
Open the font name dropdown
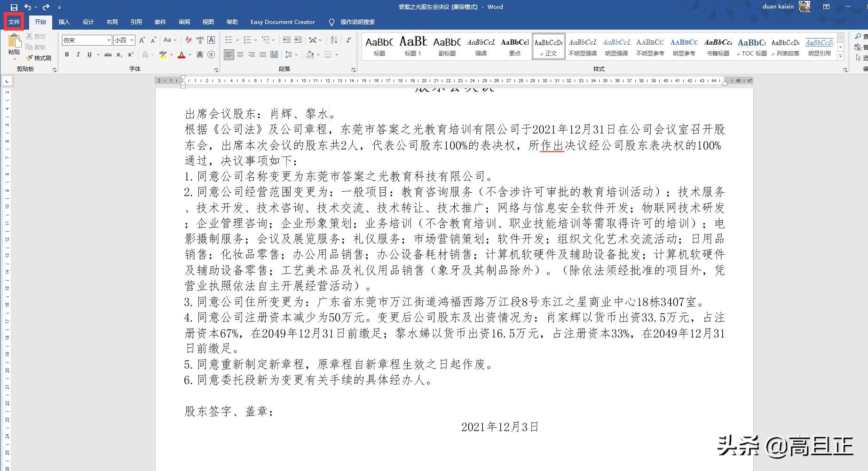pyautogui.click(x=109, y=40)
